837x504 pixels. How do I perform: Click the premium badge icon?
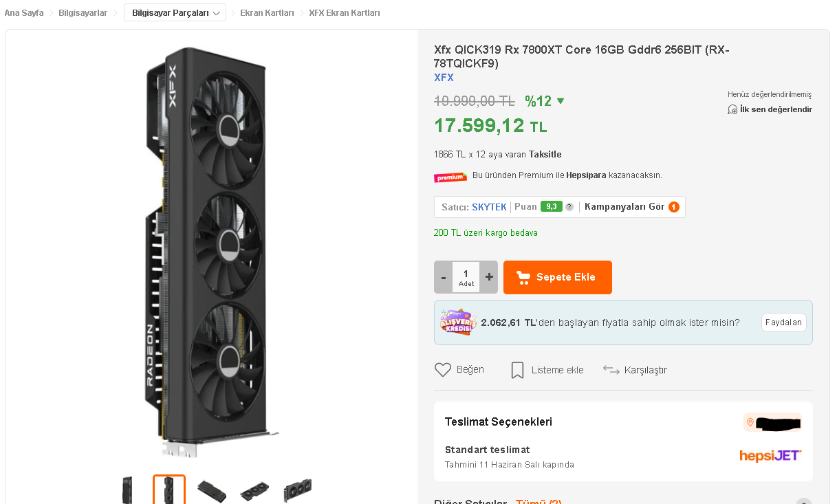point(450,177)
